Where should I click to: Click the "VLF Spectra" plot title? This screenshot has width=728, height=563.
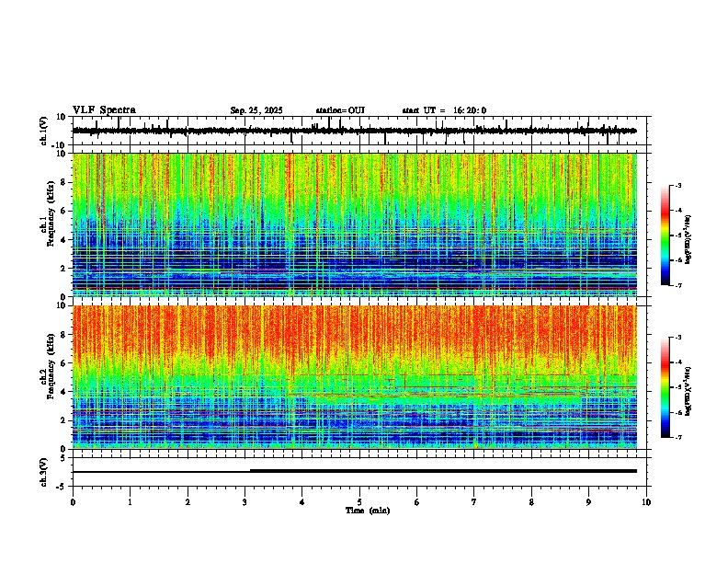point(104,110)
